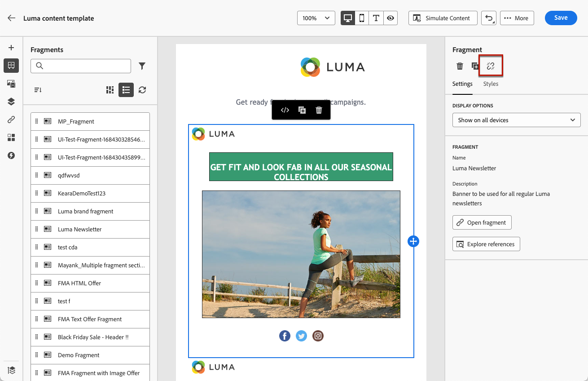Click the Instagram icon in the email
This screenshot has width=588, height=381.
pyautogui.click(x=318, y=336)
